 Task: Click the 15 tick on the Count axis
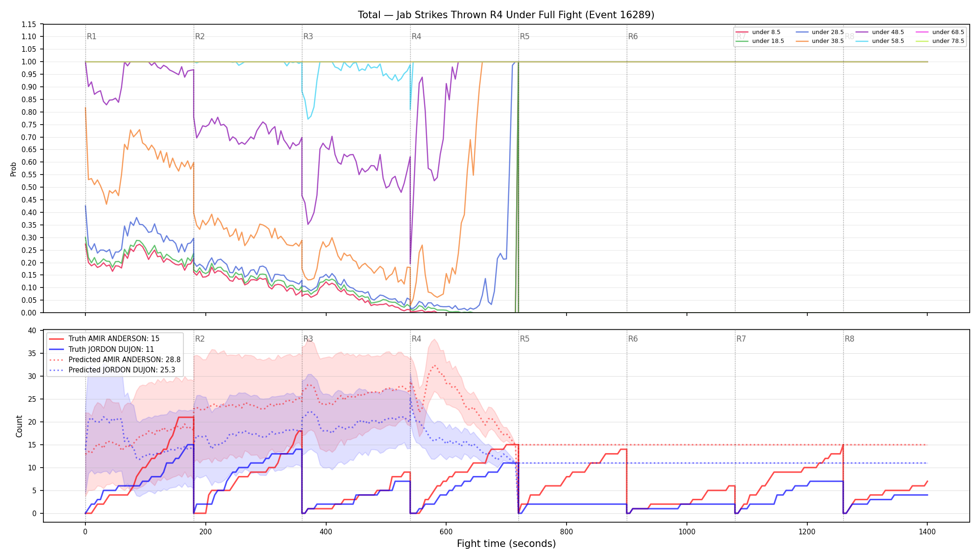[x=32, y=445]
